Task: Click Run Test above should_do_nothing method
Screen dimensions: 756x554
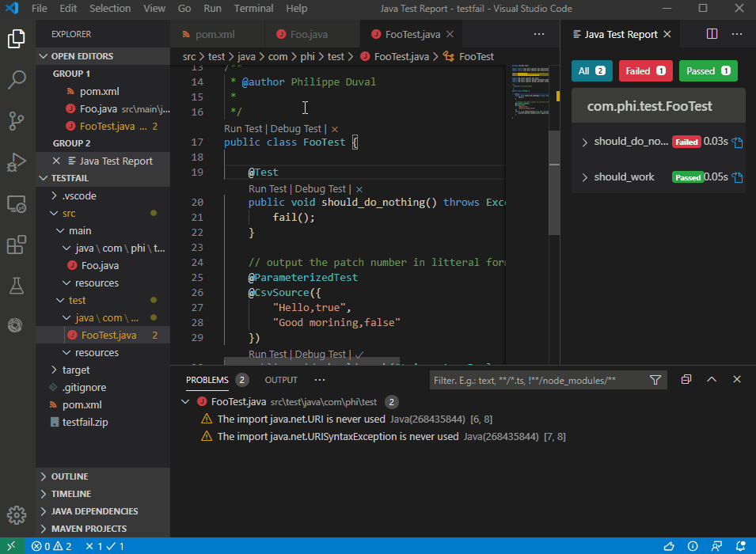Action: pos(268,189)
